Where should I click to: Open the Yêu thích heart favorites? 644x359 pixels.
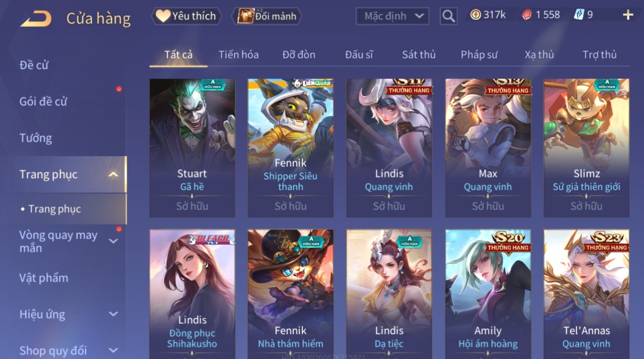[x=186, y=16]
